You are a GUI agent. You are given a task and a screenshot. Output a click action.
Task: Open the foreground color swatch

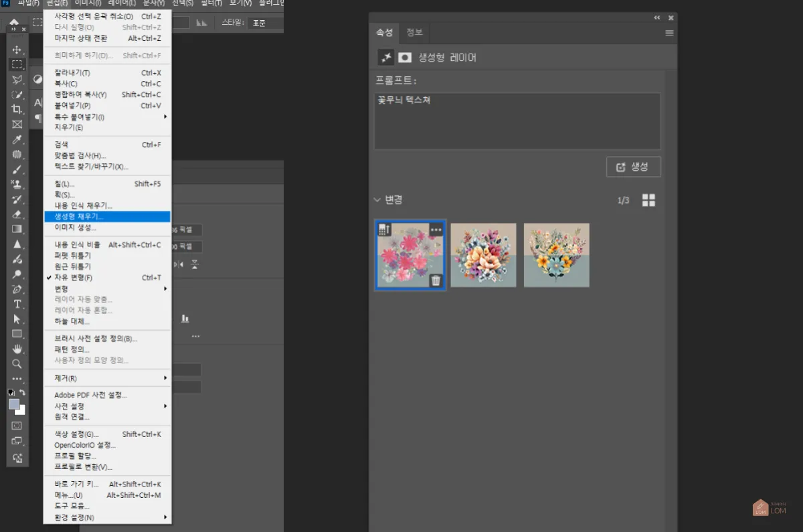[x=13, y=404]
